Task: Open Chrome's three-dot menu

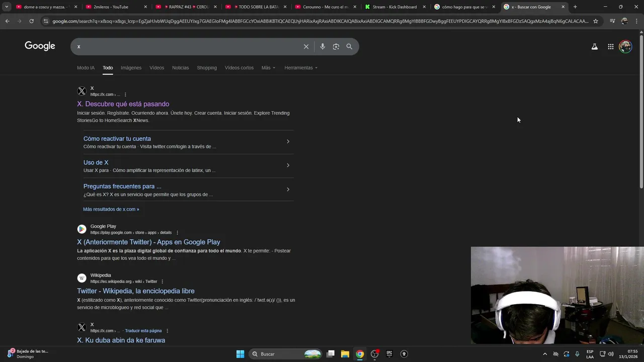Action: (637, 21)
